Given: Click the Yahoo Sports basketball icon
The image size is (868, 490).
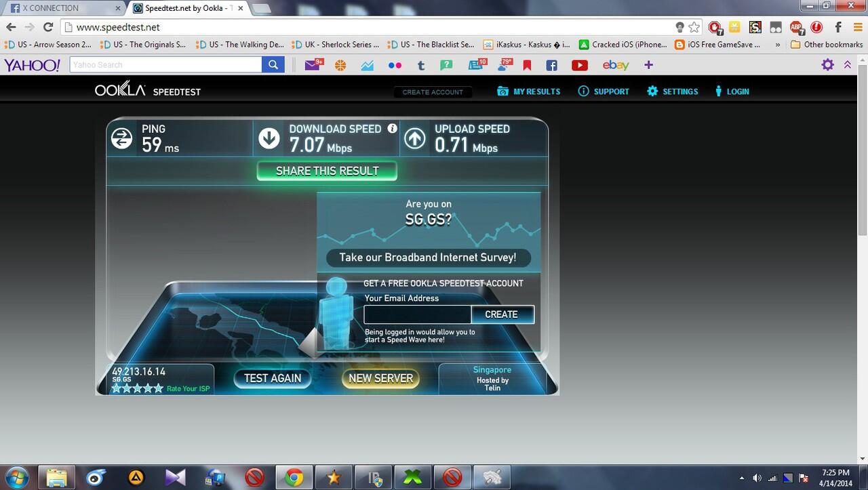Looking at the screenshot, I should [x=340, y=65].
